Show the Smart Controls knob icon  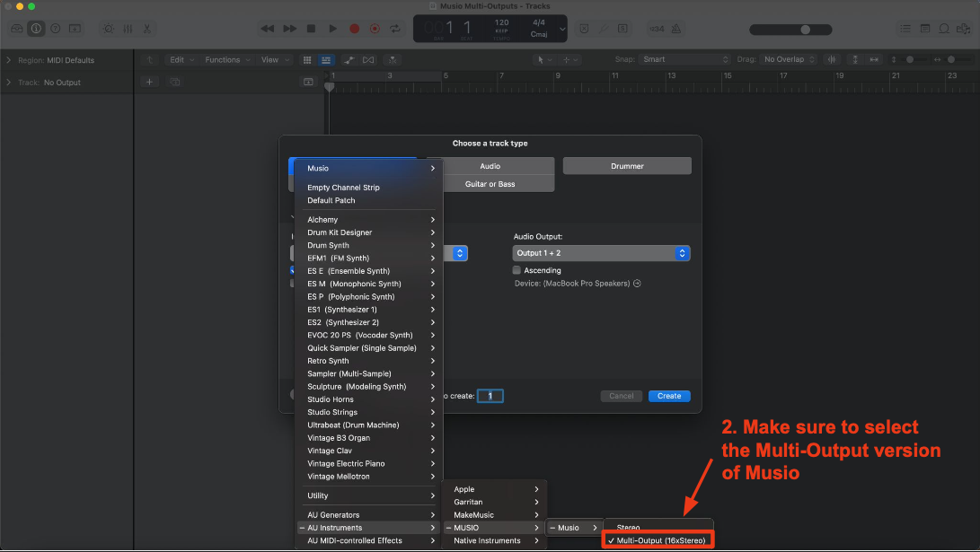click(x=108, y=29)
